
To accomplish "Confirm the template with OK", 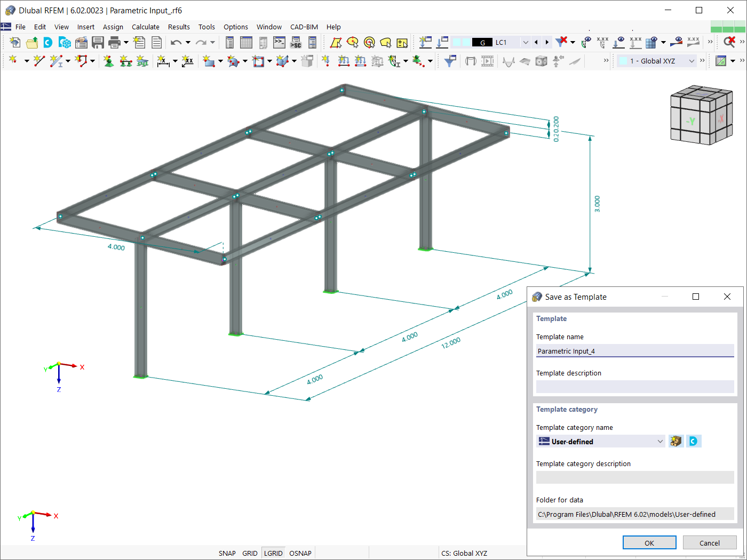I will tap(649, 542).
